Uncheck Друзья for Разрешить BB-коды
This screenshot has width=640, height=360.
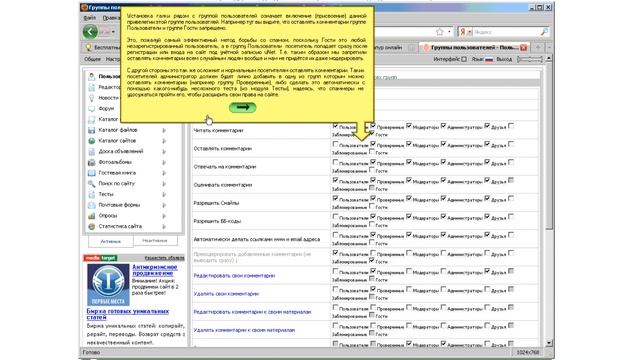(x=487, y=216)
